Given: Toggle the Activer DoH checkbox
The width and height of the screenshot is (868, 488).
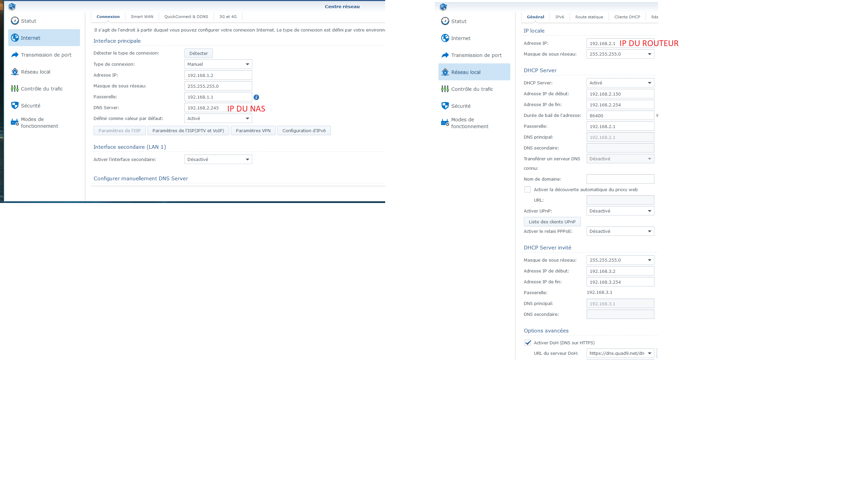Looking at the screenshot, I should coord(528,343).
